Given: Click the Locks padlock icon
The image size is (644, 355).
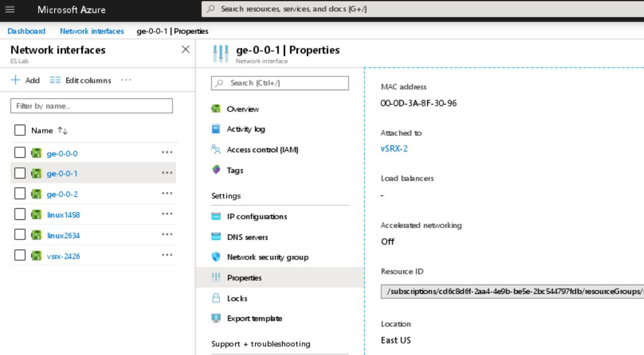Looking at the screenshot, I should 216,298.
